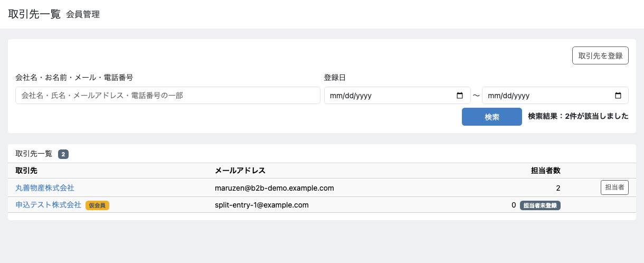Select email maruzen@b2b-demo.example.com
The image size is (644, 263).
point(274,187)
